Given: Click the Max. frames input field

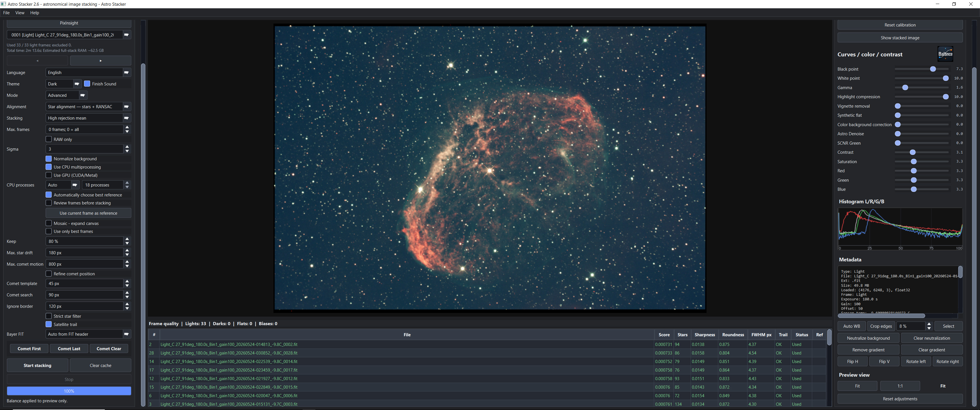Looking at the screenshot, I should (84, 129).
